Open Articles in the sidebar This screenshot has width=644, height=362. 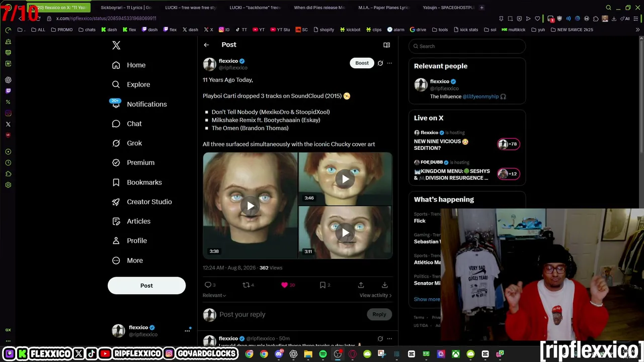[131, 221]
